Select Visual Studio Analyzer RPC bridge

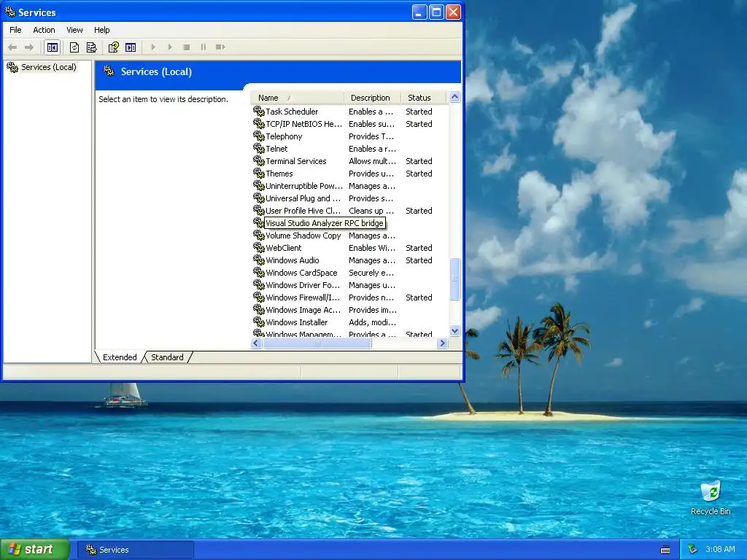click(x=325, y=223)
